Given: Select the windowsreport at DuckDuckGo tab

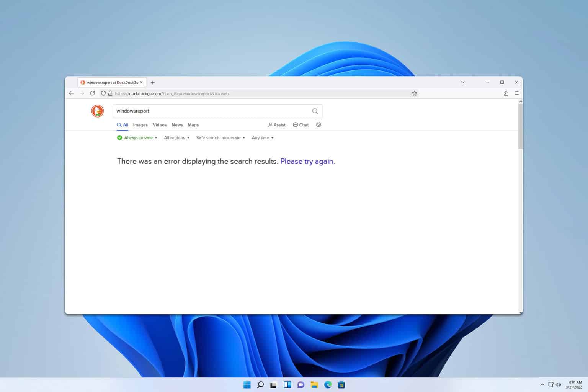Looking at the screenshot, I should (x=111, y=82).
